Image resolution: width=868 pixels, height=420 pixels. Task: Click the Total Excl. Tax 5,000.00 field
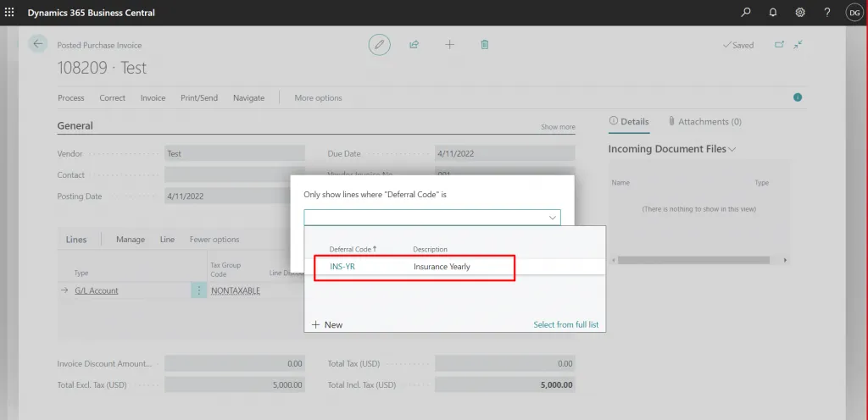[x=235, y=384]
